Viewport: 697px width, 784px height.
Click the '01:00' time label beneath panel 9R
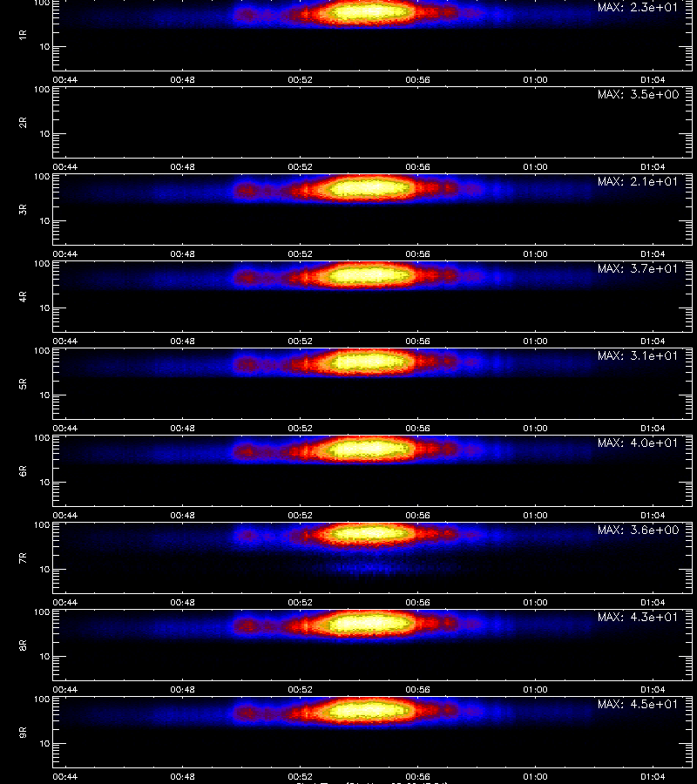coord(535,776)
